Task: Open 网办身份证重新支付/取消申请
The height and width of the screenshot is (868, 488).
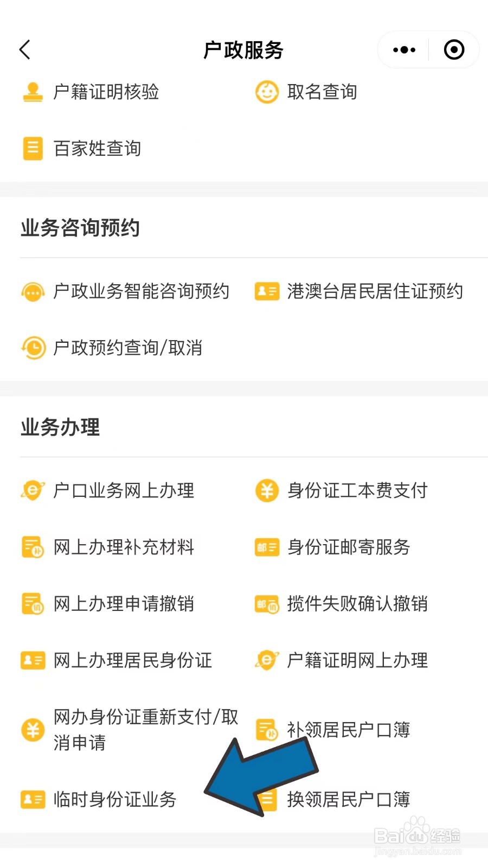Action: click(145, 730)
